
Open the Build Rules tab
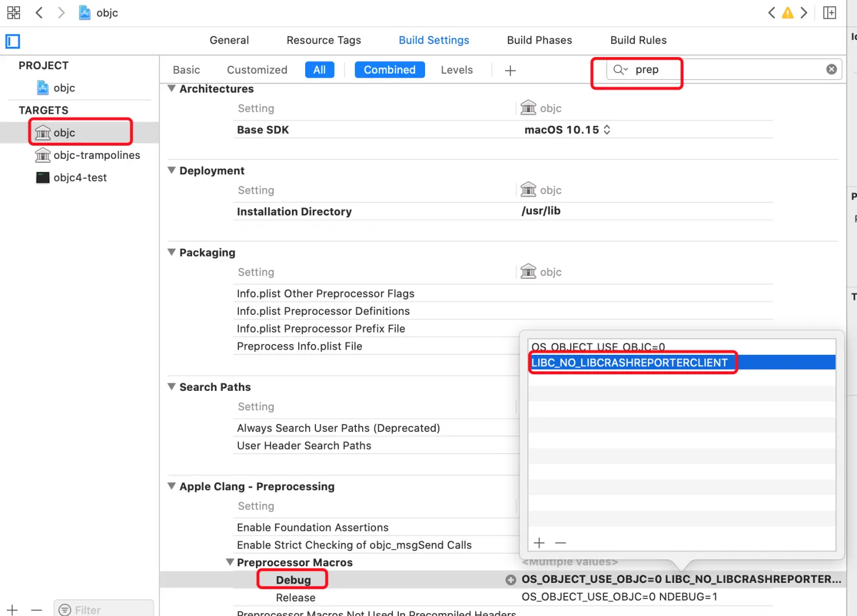tap(638, 40)
